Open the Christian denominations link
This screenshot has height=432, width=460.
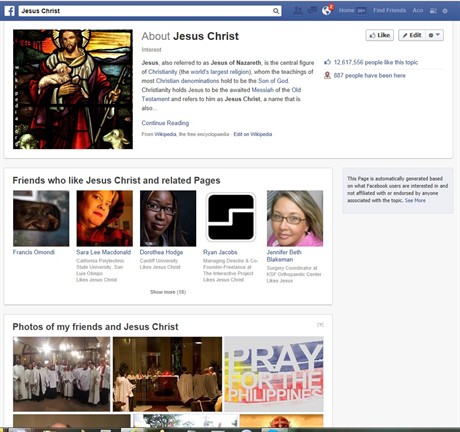(187, 81)
